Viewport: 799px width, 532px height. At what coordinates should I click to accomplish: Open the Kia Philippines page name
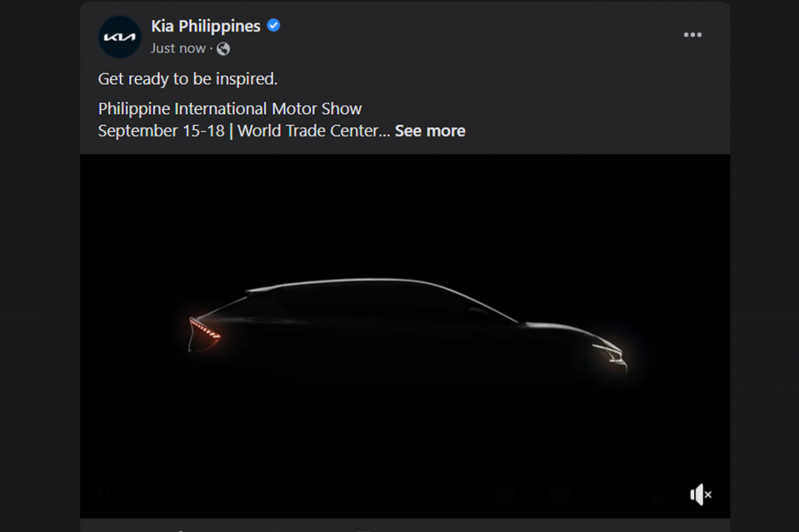click(205, 26)
